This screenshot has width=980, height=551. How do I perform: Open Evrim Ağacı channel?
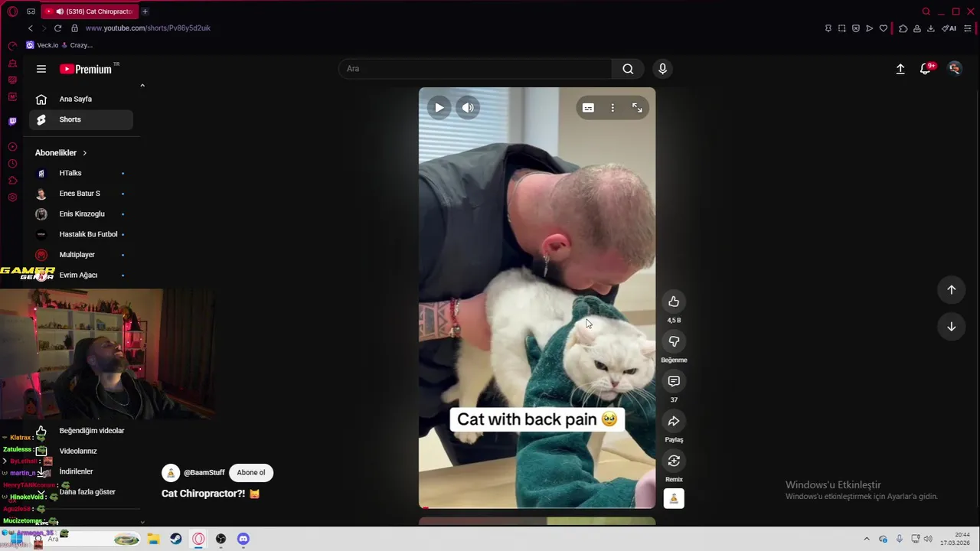point(80,275)
